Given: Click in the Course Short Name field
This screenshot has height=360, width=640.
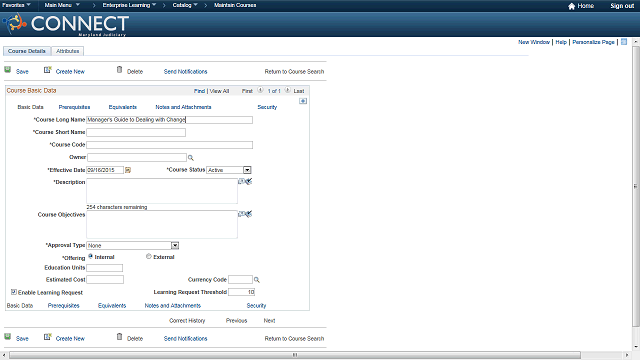Looking at the screenshot, I should (x=136, y=132).
